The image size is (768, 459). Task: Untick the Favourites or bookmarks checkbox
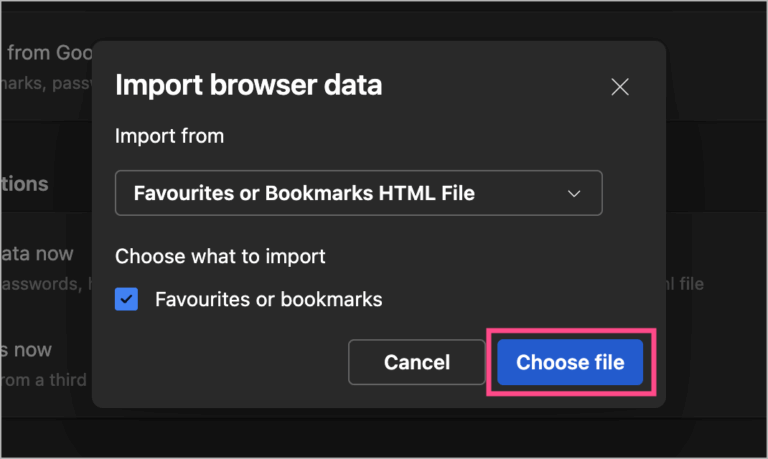pyautogui.click(x=127, y=299)
